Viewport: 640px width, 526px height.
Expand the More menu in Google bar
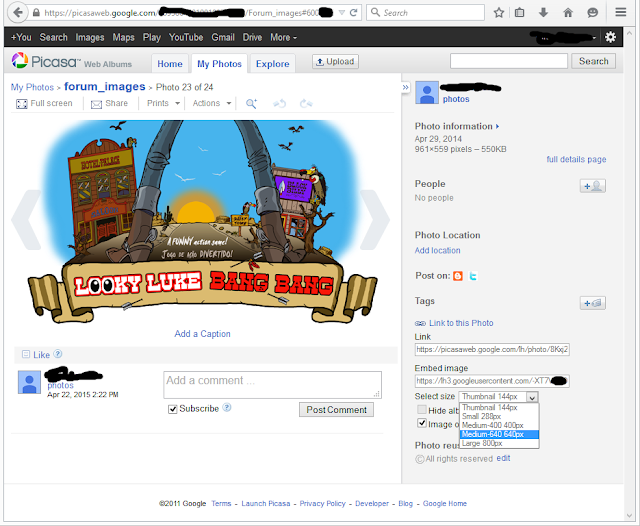pyautogui.click(x=283, y=38)
